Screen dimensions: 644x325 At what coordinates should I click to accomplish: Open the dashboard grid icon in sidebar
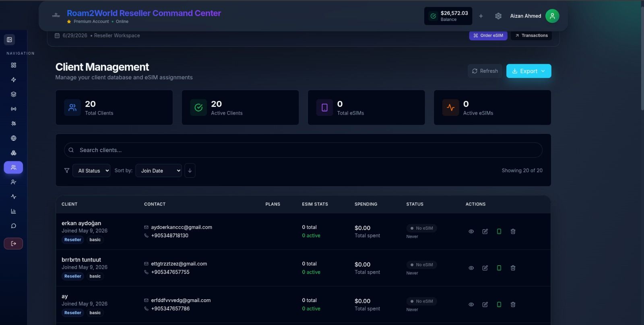click(x=14, y=65)
